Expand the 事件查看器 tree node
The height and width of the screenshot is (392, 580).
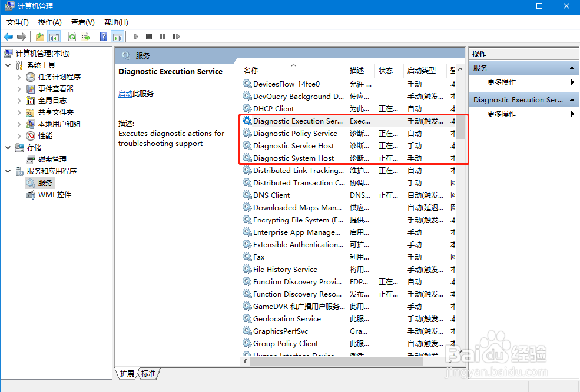[x=19, y=89]
